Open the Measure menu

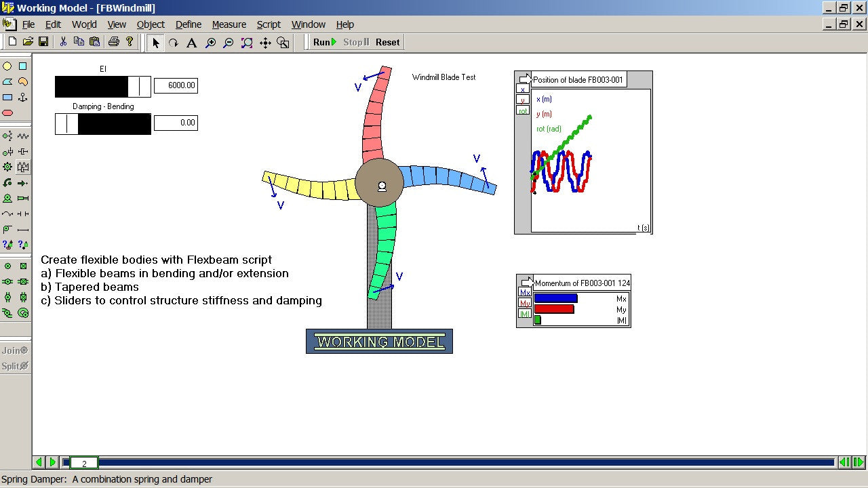(229, 24)
